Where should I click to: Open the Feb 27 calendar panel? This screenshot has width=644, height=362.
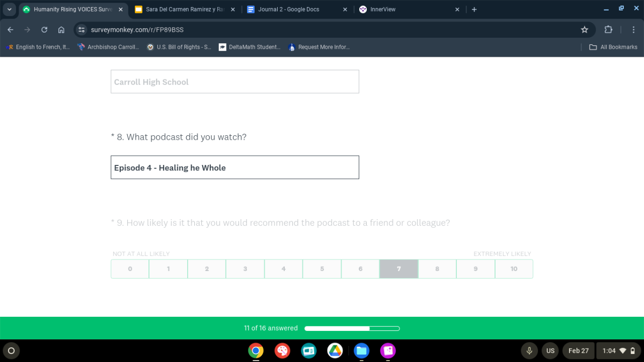click(x=579, y=350)
